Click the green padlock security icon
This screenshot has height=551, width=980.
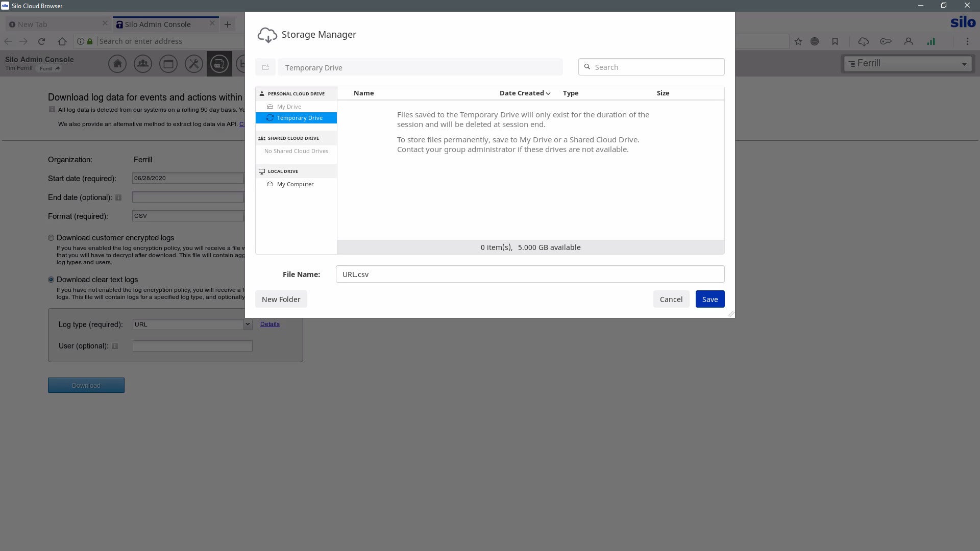90,41
